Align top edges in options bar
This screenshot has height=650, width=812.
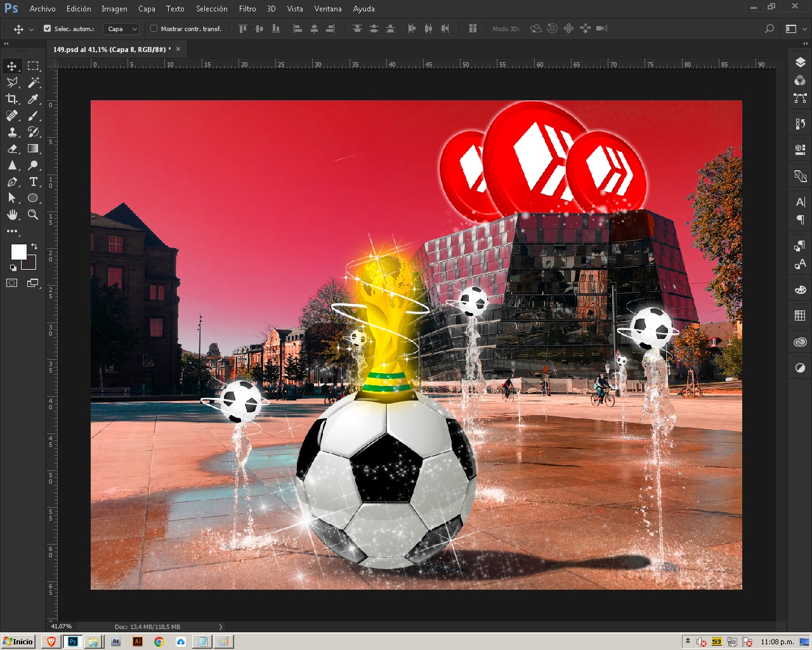(x=243, y=29)
